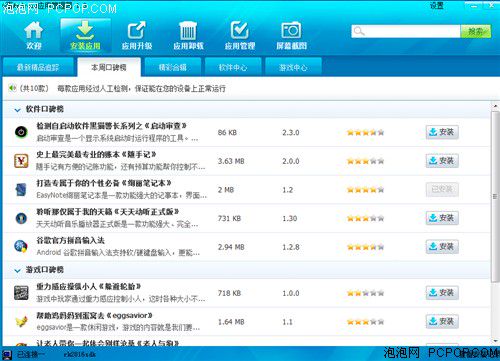Open title 重力感应操纵小人《躲避轮胎》
Image resolution: width=500 pixels, height=361 pixels.
(89, 287)
